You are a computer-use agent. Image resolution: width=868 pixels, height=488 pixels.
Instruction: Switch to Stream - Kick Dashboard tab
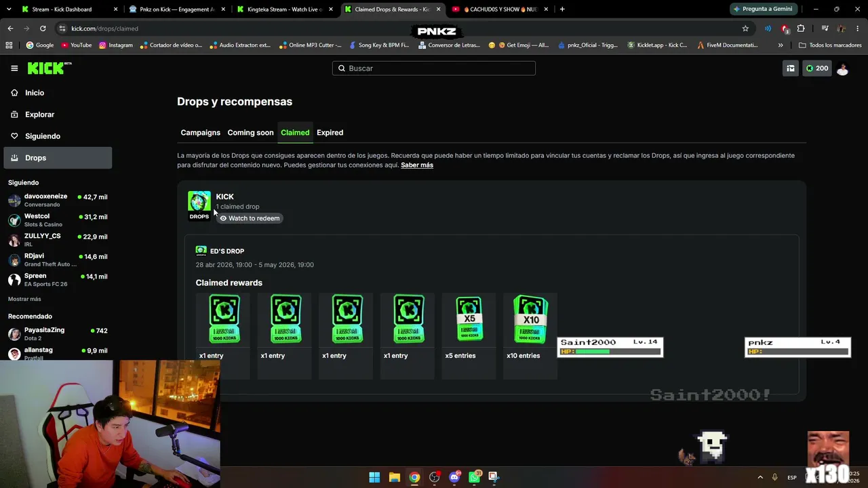(68, 9)
